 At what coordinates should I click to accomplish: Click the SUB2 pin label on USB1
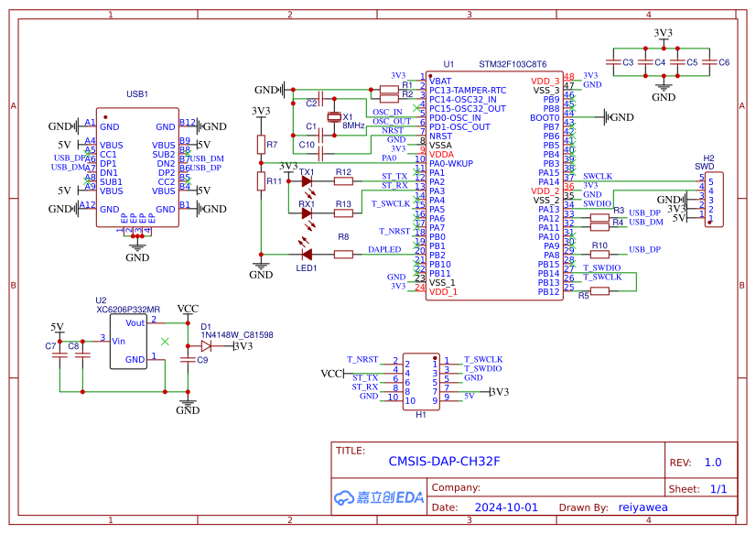pos(164,155)
